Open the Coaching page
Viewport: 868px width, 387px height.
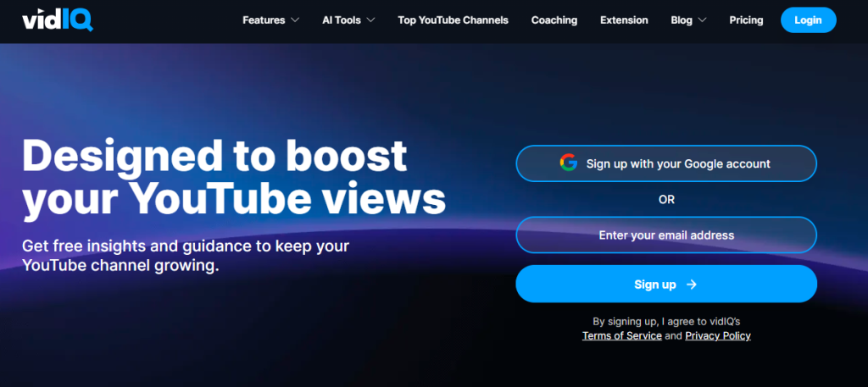pyautogui.click(x=554, y=20)
